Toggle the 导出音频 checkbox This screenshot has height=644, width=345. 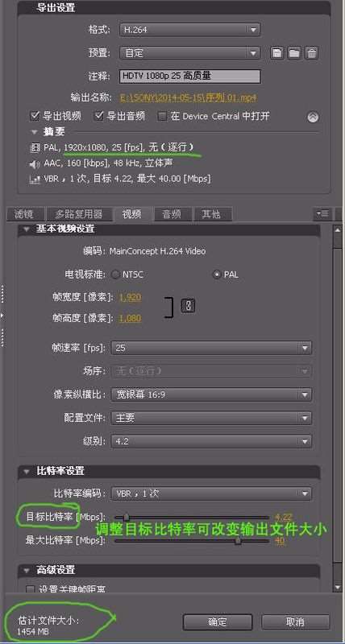(99, 116)
